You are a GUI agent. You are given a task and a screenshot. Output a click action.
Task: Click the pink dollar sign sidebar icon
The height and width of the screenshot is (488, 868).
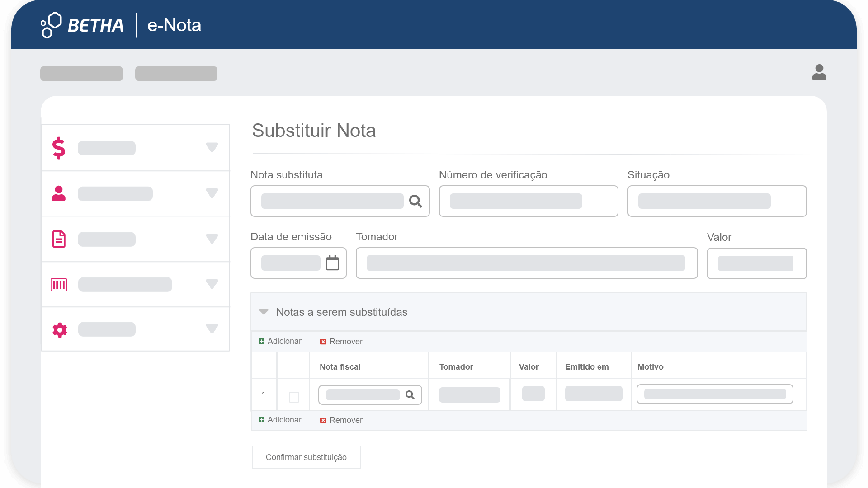[x=59, y=148]
